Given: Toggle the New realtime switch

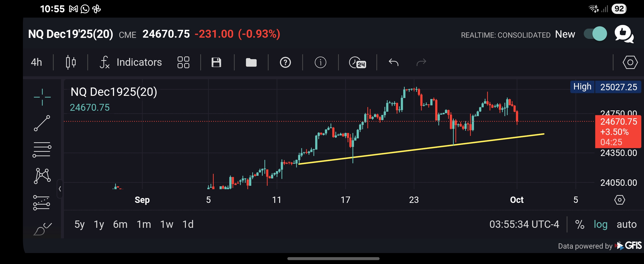Looking at the screenshot, I should pyautogui.click(x=595, y=34).
